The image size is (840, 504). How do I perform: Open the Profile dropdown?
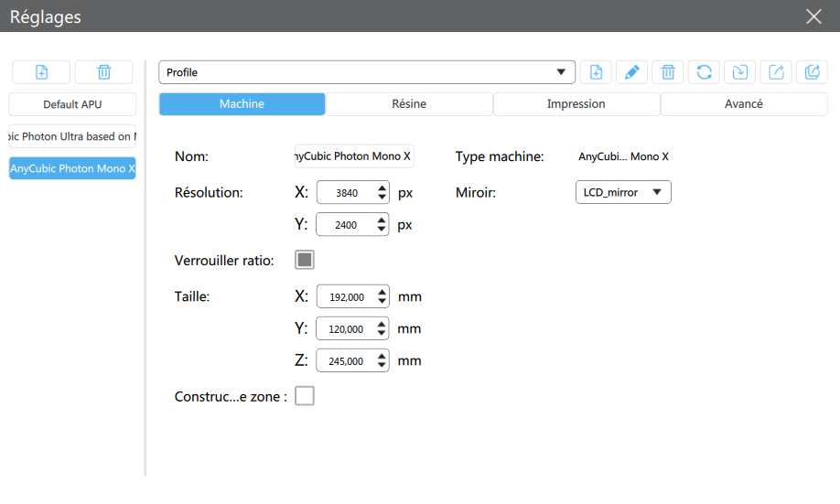(367, 72)
